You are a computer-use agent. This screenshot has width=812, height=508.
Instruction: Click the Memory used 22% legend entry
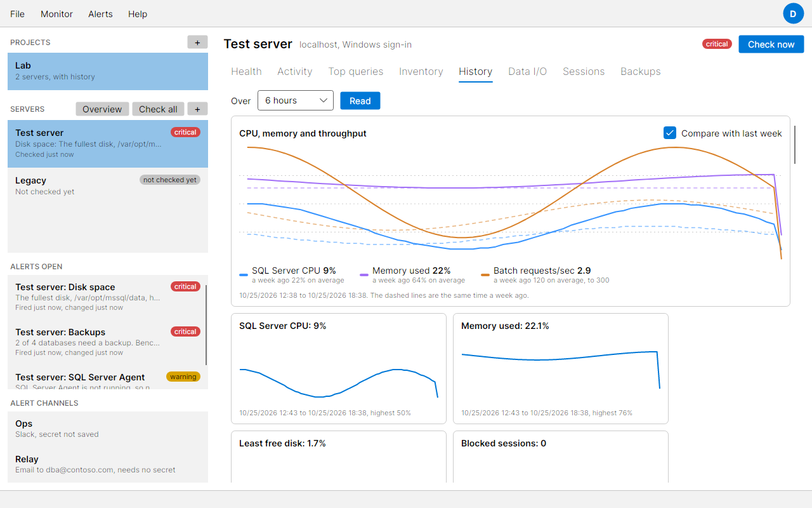point(412,275)
